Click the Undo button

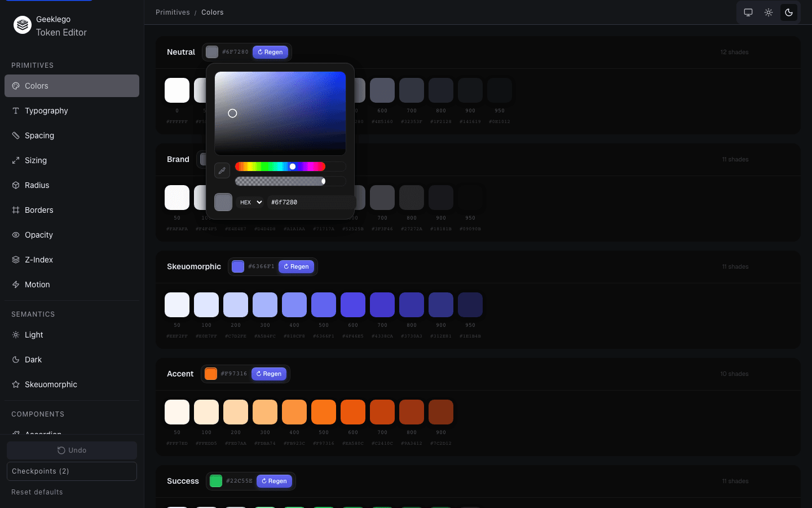click(72, 450)
